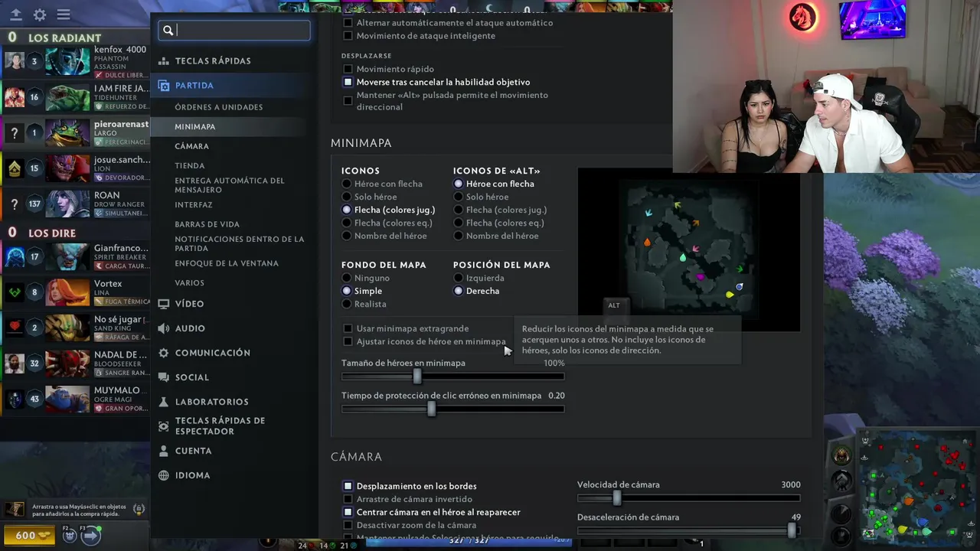Enable Movimiento rápido checkbox
The height and width of the screenshot is (551, 980).
[x=348, y=69]
